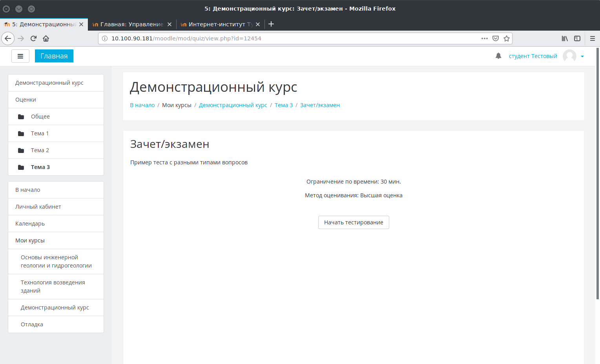Viewport: 600px width, 364px height.
Task: Reload the current page
Action: [x=33, y=38]
